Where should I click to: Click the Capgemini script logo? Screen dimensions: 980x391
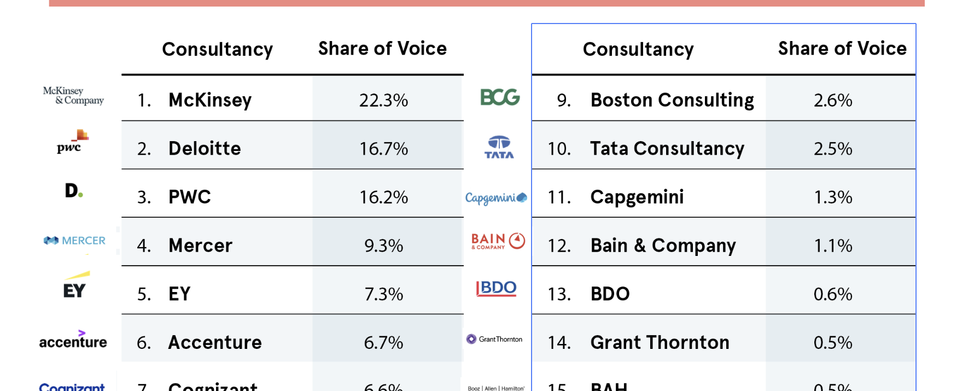[x=496, y=197]
